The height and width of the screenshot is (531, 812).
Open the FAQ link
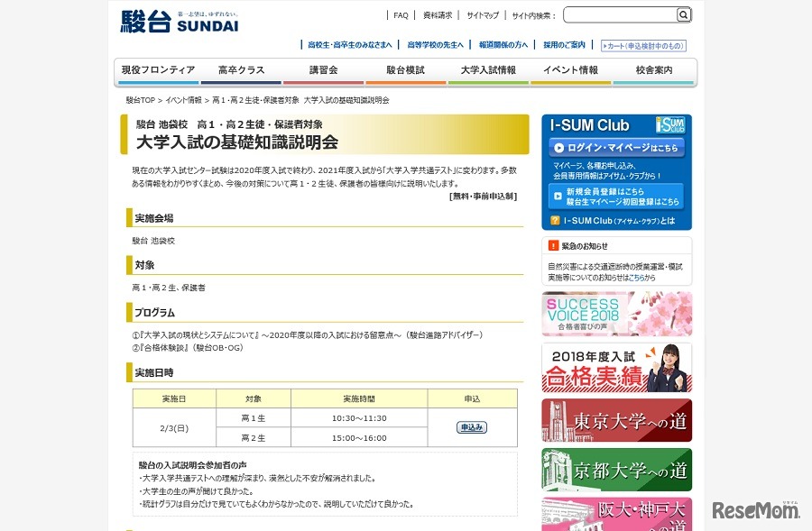coord(401,14)
